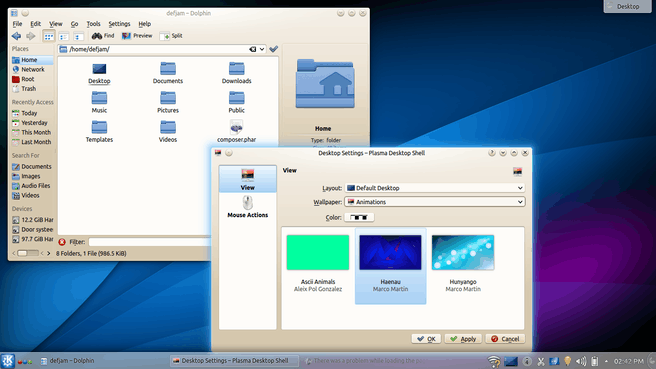Toggle the Preview toolbar button
This screenshot has height=369, width=656.
click(x=137, y=36)
